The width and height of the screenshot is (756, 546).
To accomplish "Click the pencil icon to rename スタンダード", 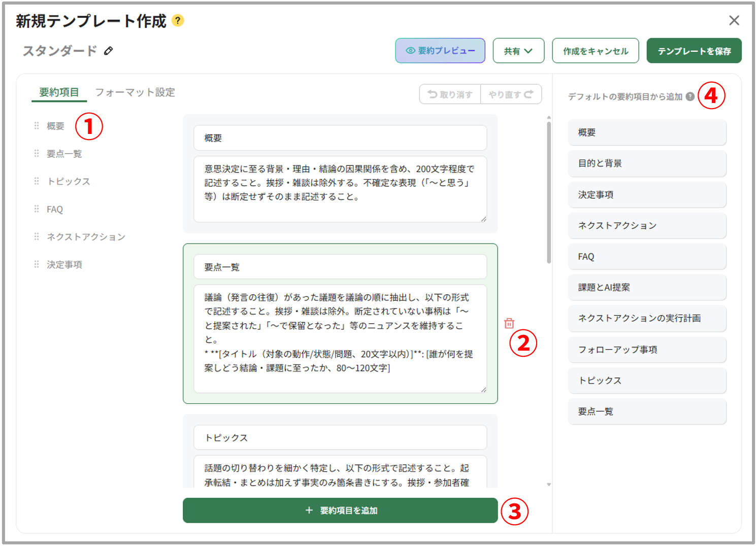I will [x=109, y=51].
